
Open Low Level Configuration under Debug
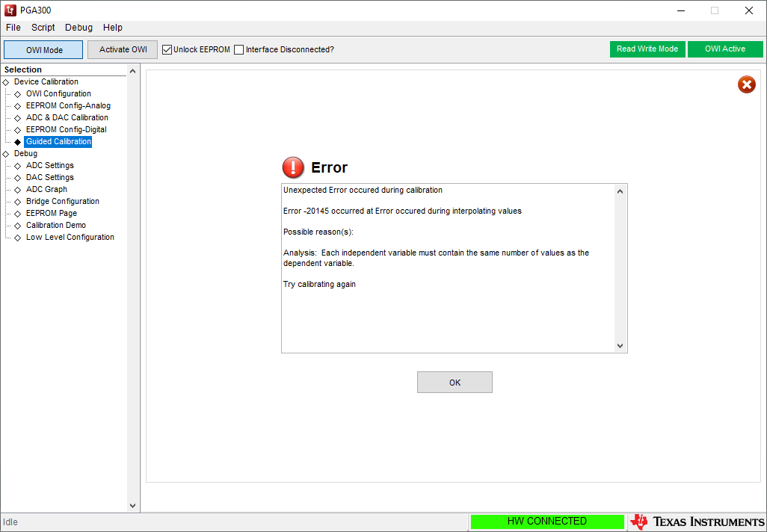[70, 237]
